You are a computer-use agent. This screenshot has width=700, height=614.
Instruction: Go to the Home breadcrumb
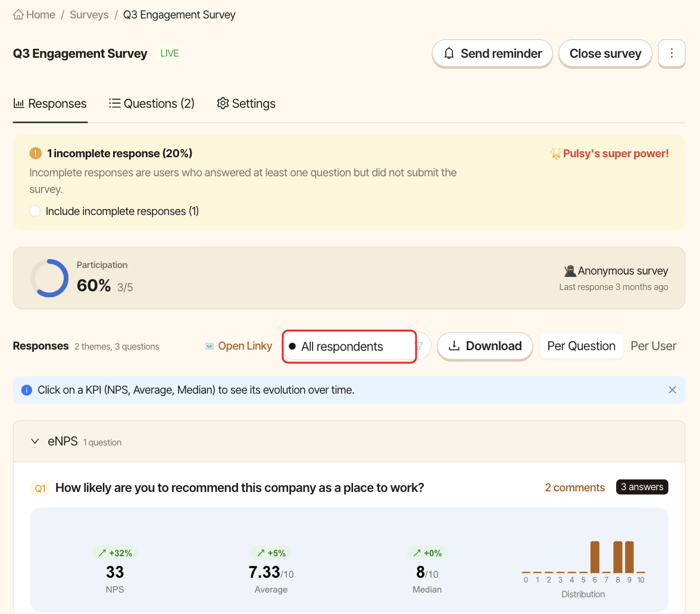pyautogui.click(x=34, y=15)
